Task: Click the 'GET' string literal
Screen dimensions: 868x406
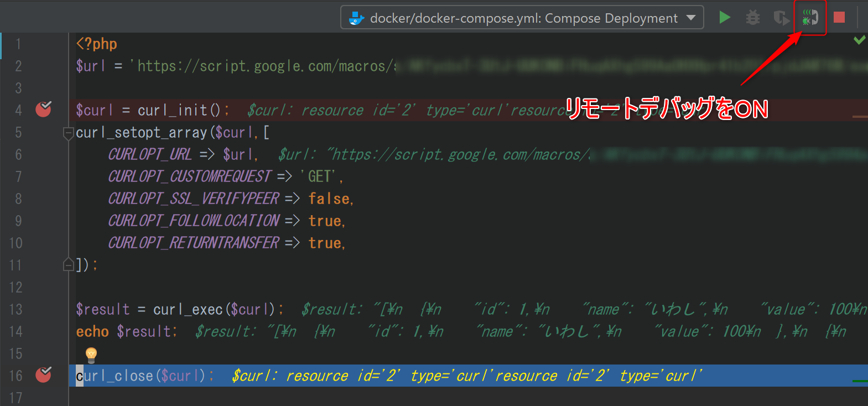Action: [x=319, y=176]
